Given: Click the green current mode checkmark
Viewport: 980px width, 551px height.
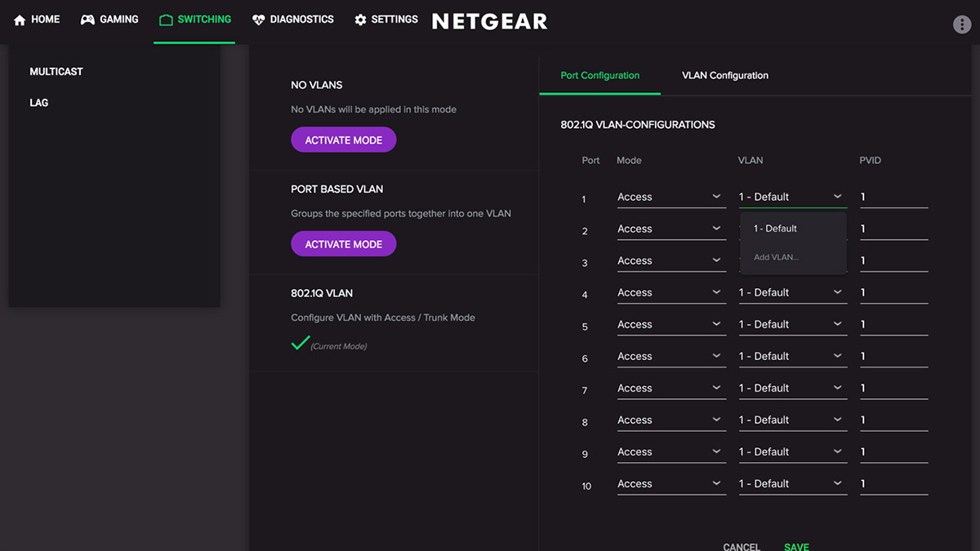Looking at the screenshot, I should coord(301,343).
